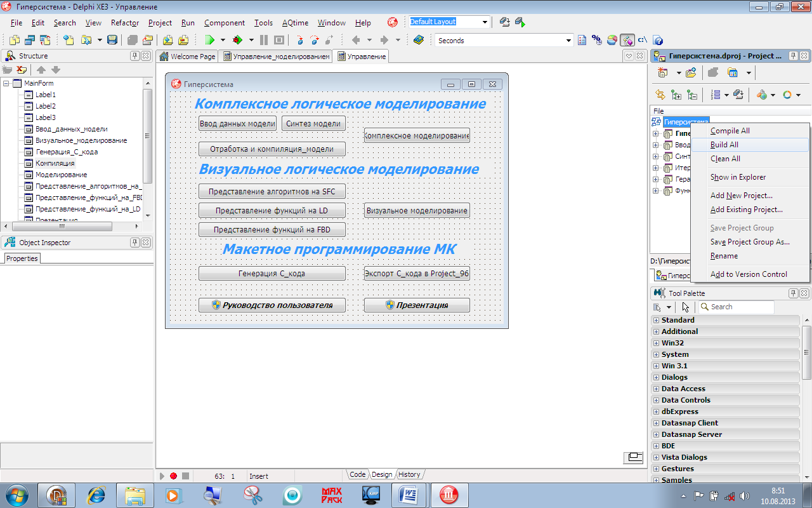Toggle the Project Manager pushpin
This screenshot has width=812, height=508.
tap(794, 56)
